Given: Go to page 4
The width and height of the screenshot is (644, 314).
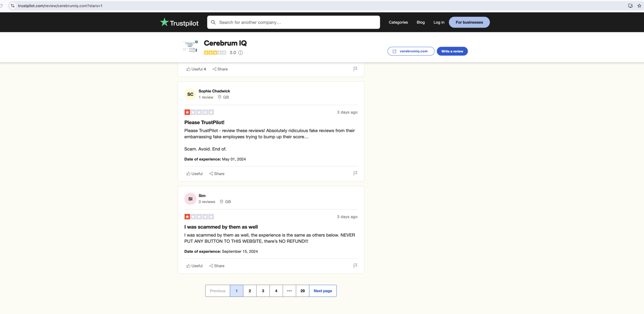Looking at the screenshot, I should click(x=276, y=291).
